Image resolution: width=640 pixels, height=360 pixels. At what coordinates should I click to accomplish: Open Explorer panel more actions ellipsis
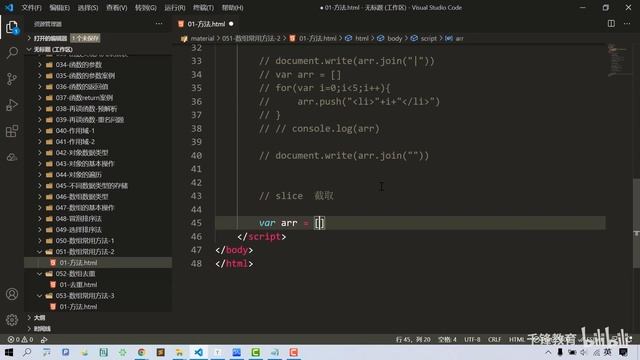(159, 24)
